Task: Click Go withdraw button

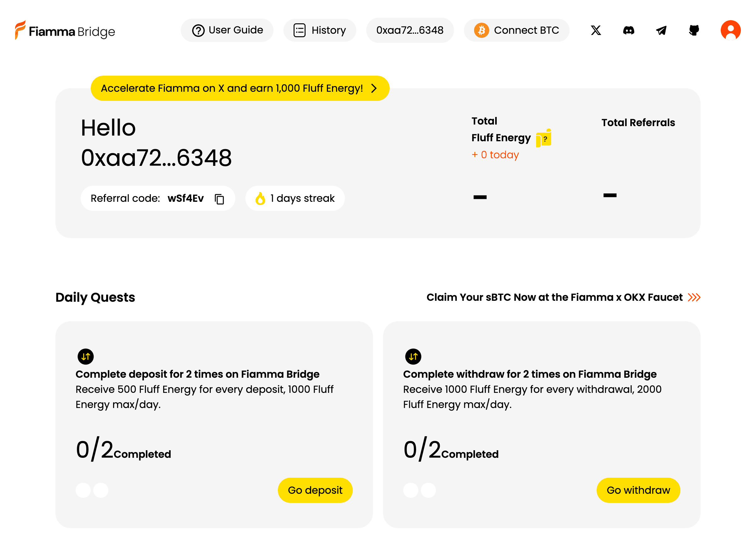Action: click(x=638, y=490)
